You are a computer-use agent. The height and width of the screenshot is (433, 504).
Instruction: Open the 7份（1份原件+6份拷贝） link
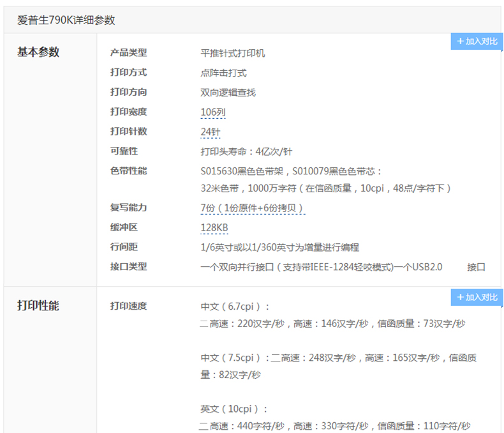tap(253, 208)
